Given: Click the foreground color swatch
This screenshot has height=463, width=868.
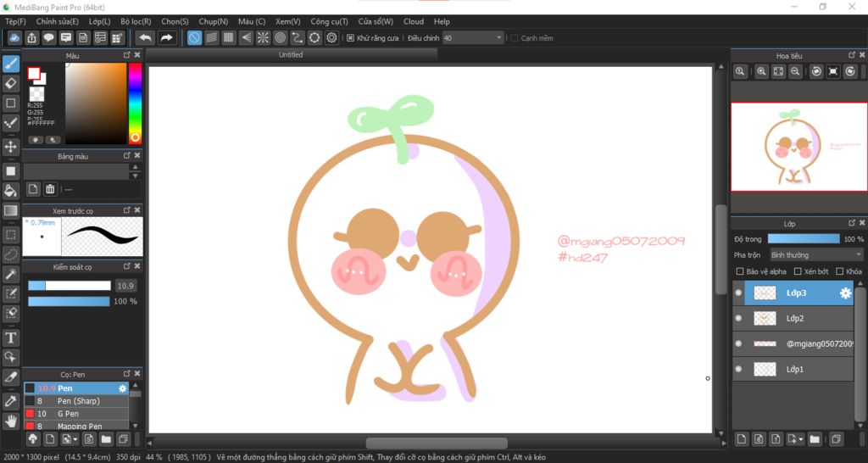Looking at the screenshot, I should [x=34, y=73].
